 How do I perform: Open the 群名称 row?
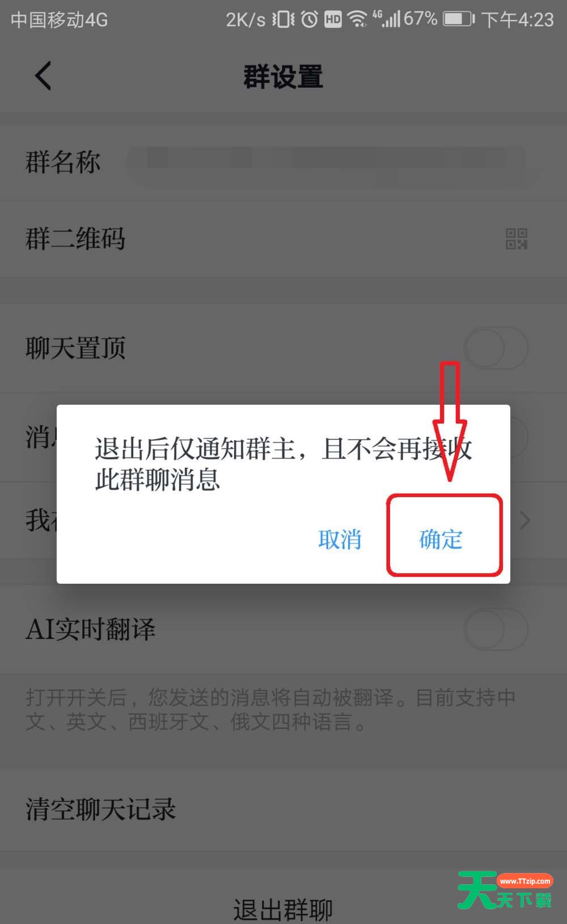click(283, 163)
